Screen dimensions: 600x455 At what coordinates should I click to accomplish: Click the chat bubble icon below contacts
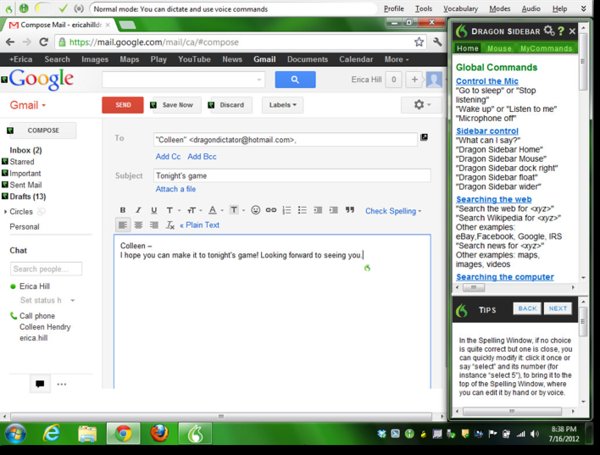(40, 384)
